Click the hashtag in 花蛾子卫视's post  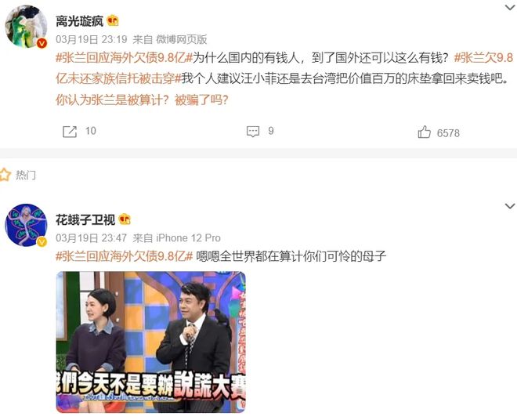click(x=124, y=256)
